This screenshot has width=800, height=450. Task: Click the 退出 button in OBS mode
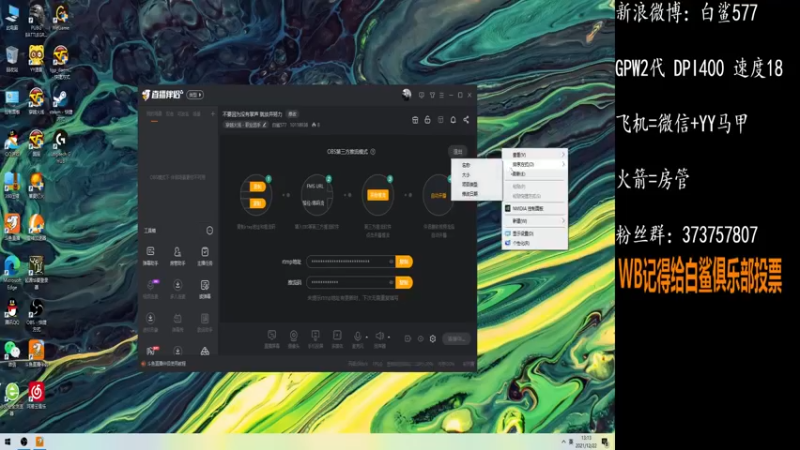(x=458, y=152)
